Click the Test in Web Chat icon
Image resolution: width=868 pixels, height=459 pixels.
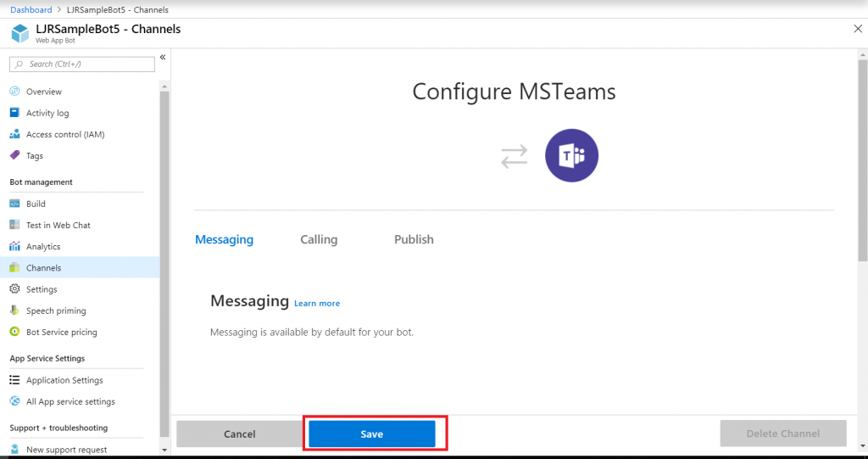pyautogui.click(x=15, y=225)
